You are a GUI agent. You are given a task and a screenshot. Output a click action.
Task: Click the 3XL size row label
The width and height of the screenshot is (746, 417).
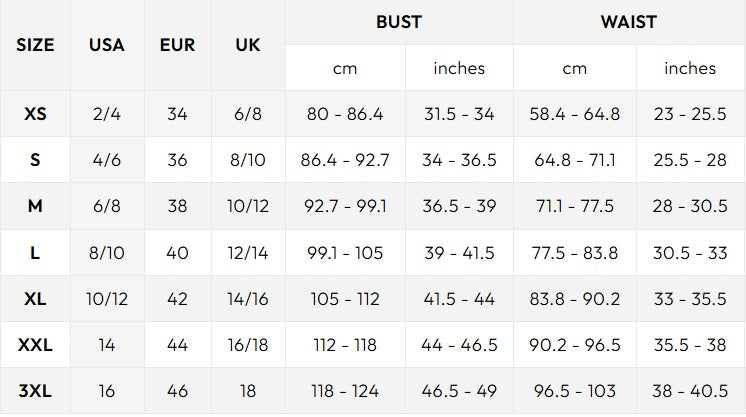(x=35, y=391)
